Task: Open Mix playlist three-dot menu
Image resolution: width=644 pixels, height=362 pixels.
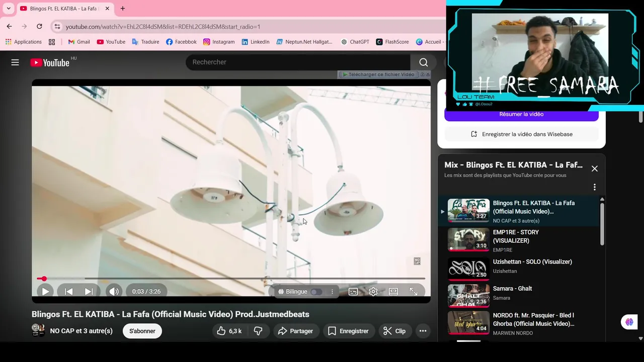Action: point(595,187)
